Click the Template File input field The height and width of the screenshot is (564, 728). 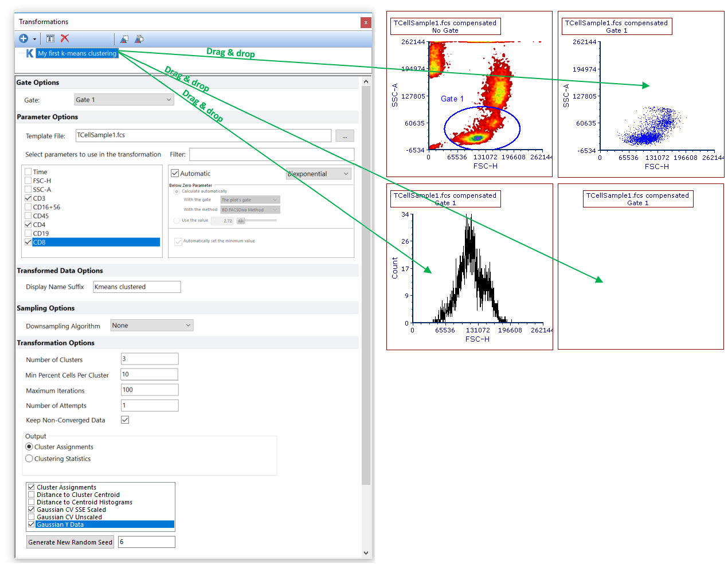point(203,135)
